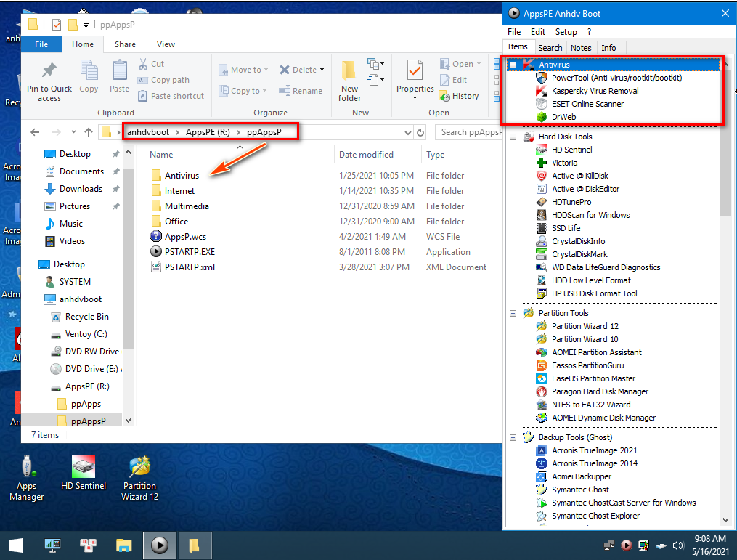The image size is (737, 560).
Task: Switch to Search tab in AppsPE
Action: click(550, 48)
